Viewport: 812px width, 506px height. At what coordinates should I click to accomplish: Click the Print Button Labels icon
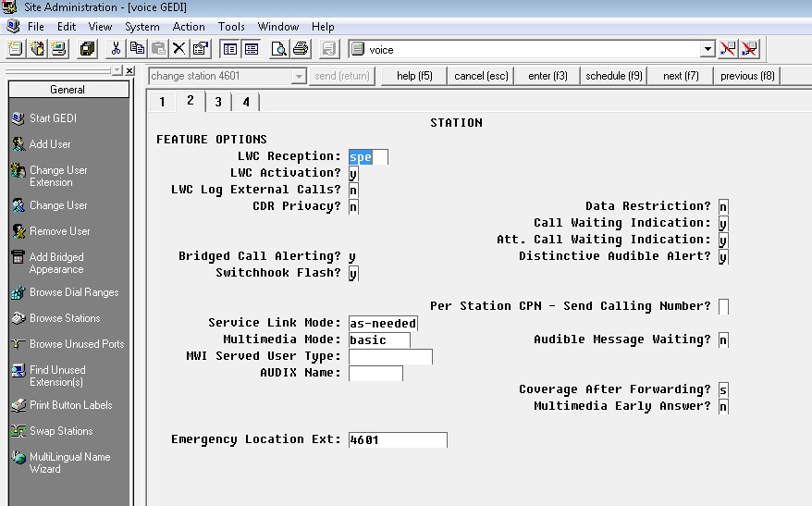tap(18, 405)
